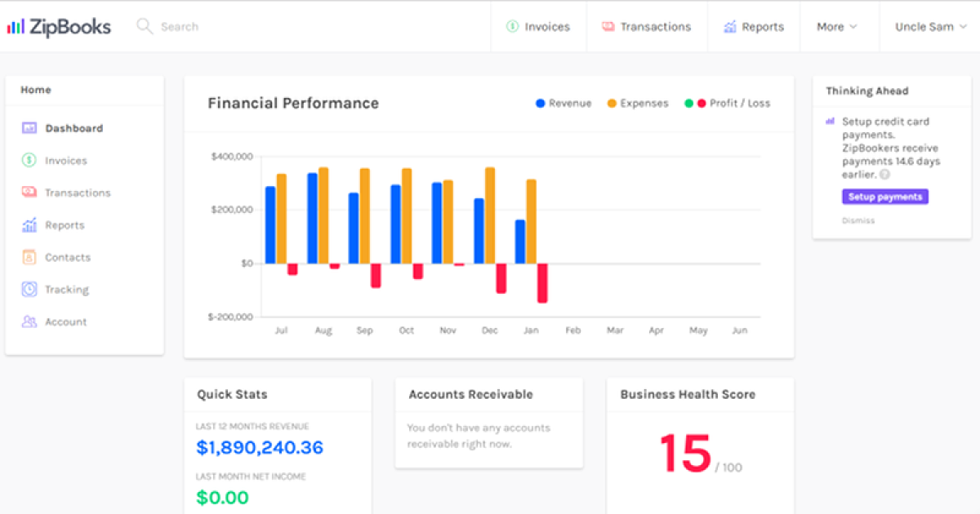Screen dimensions: 980x514
Task: Click the ZipBooks logo
Action: click(x=59, y=26)
